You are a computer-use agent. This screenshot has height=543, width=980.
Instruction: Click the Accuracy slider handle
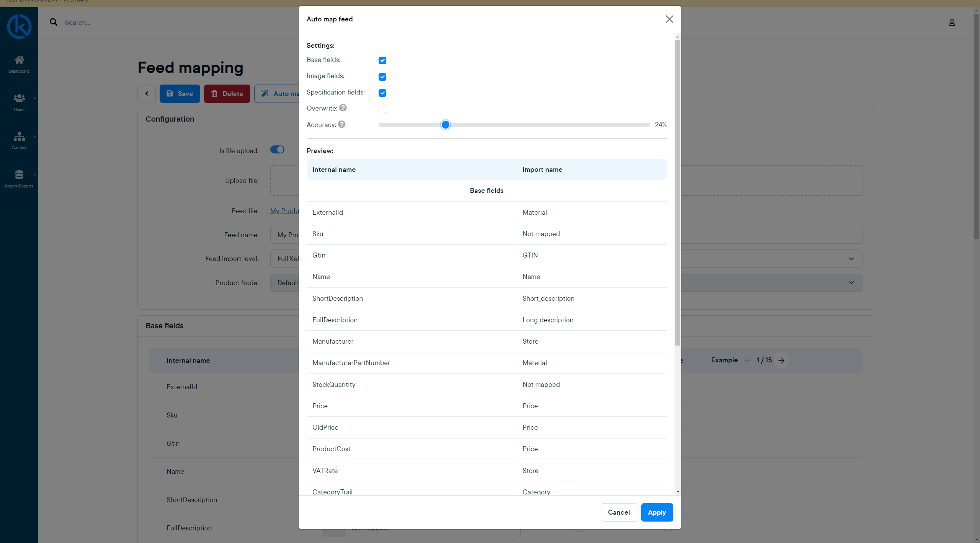point(445,125)
